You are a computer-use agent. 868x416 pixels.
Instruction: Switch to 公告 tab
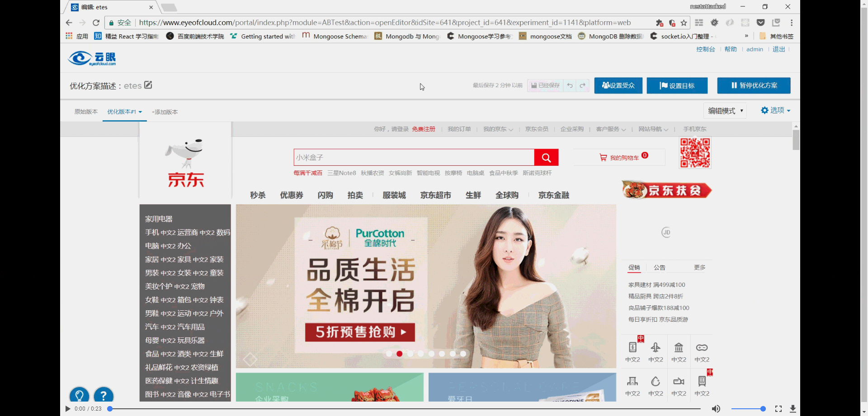pos(660,267)
